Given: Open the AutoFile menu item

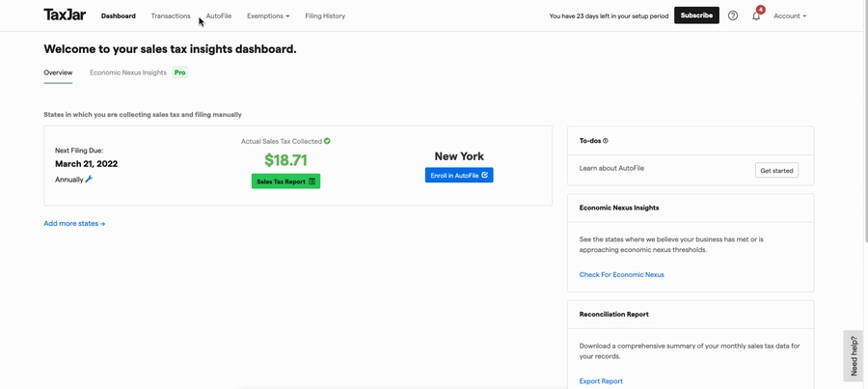Looking at the screenshot, I should click(219, 16).
